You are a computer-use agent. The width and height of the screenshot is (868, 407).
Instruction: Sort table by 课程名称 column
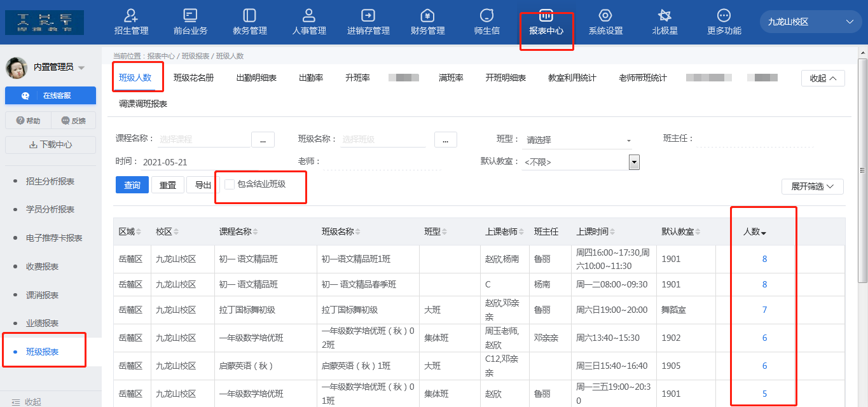tap(255, 232)
